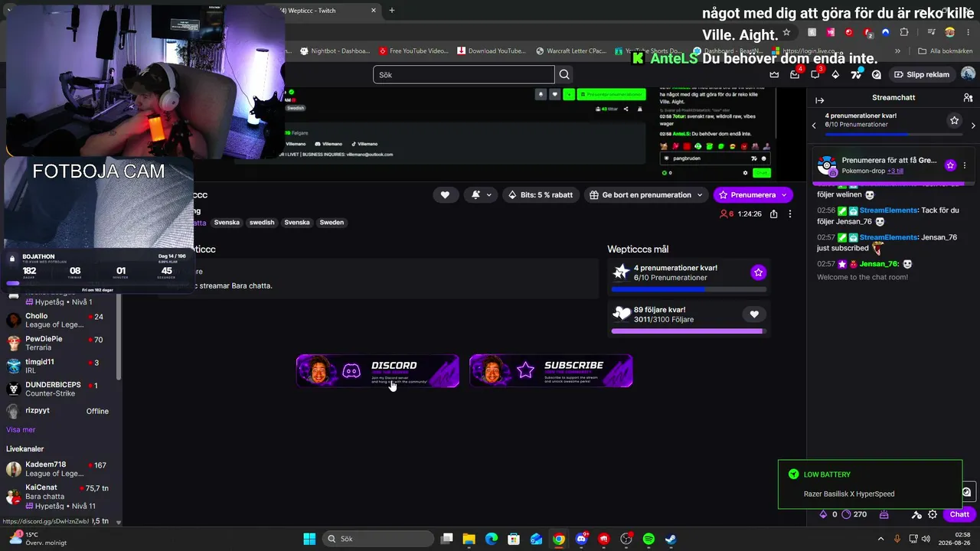Open rizpyyt offline channel in sidebar
Screen dimensions: 980x551
tap(58, 411)
